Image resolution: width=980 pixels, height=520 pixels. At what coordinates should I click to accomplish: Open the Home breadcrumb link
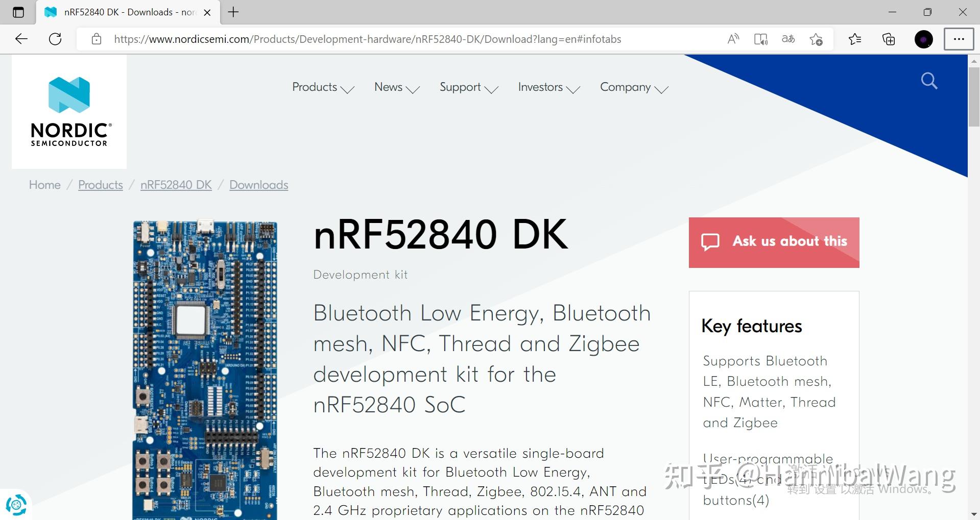point(44,185)
